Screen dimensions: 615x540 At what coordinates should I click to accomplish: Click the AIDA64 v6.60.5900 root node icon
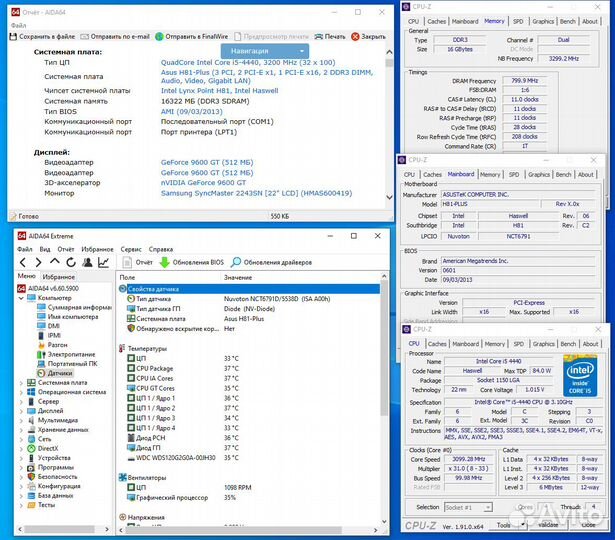(22, 288)
